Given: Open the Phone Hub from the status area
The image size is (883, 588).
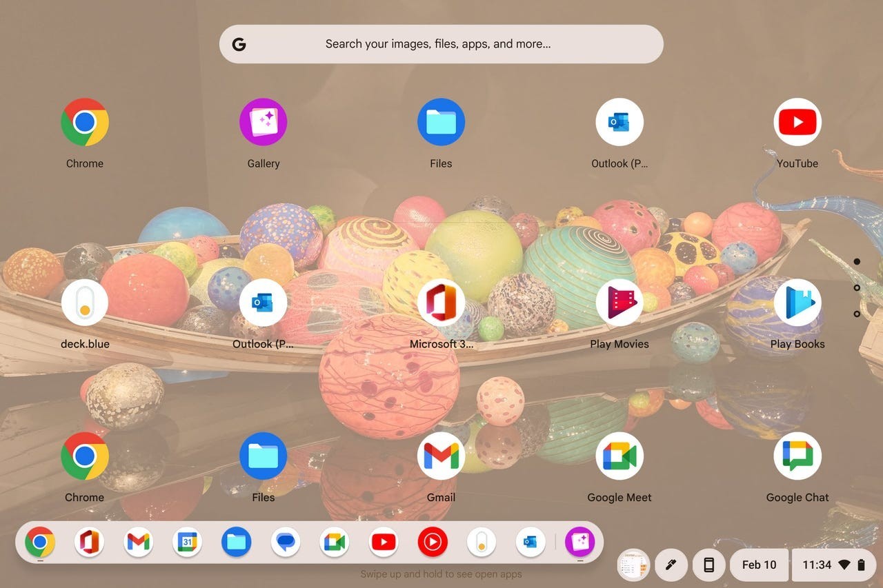Looking at the screenshot, I should [708, 565].
